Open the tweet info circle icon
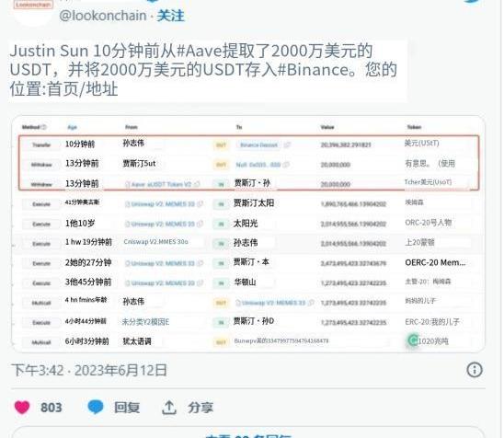This screenshot has width=504, height=438. pos(475,370)
